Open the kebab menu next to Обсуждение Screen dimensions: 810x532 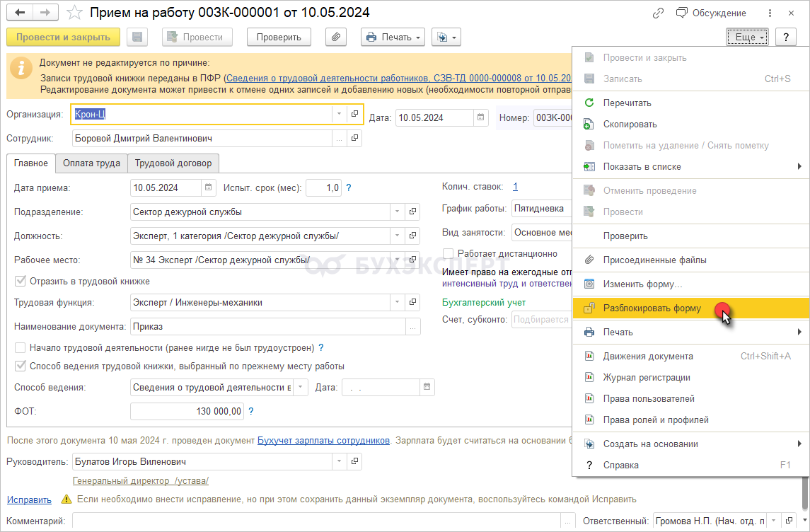tap(770, 13)
